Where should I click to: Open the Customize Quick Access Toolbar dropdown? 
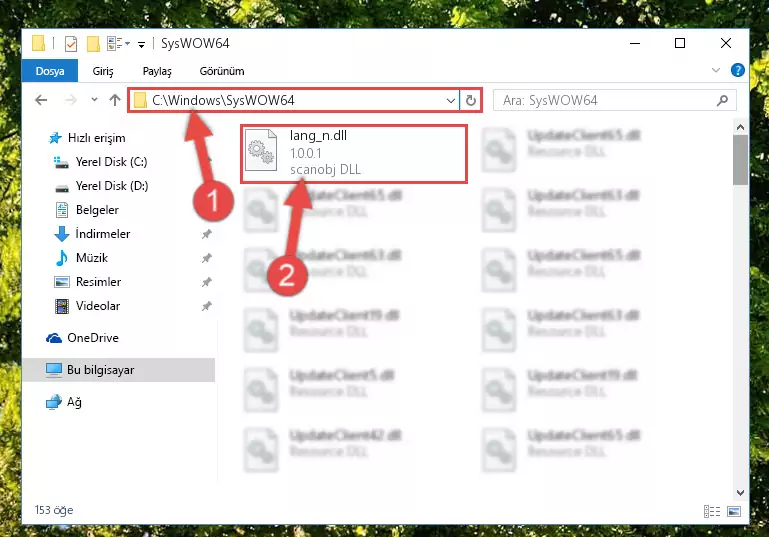141,45
